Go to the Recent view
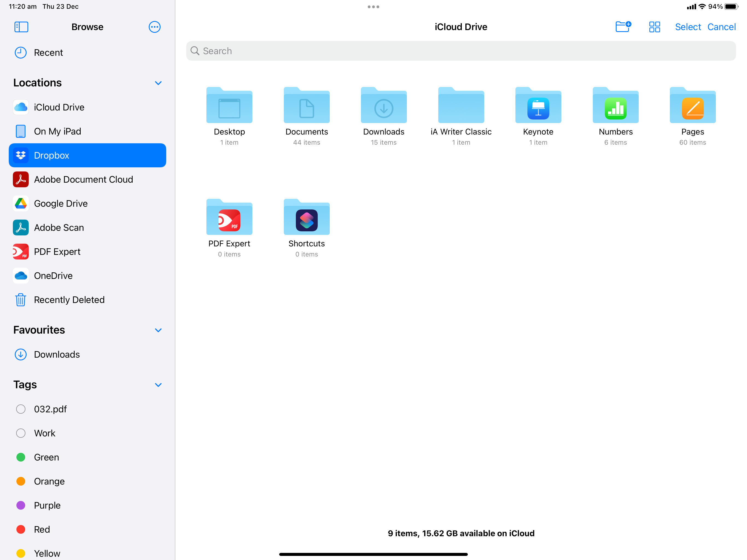The width and height of the screenshot is (747, 560). tap(48, 52)
